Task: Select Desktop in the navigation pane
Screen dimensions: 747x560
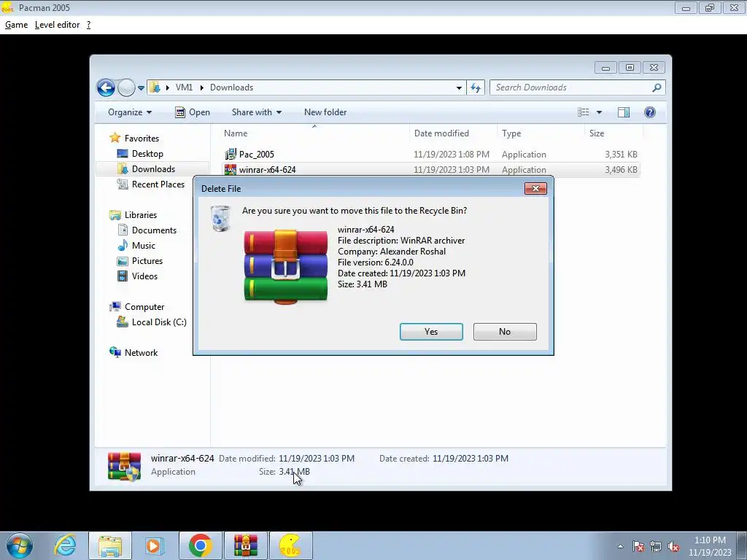Action: tap(147, 154)
